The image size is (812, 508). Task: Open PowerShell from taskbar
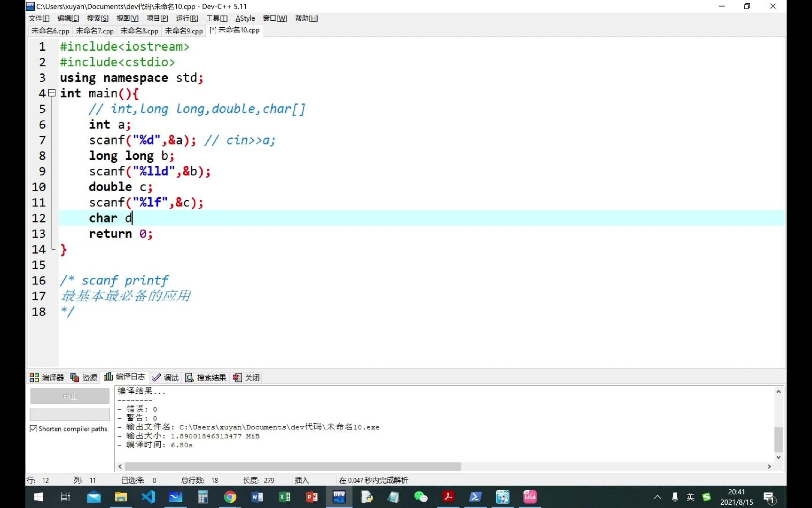pos(475,497)
